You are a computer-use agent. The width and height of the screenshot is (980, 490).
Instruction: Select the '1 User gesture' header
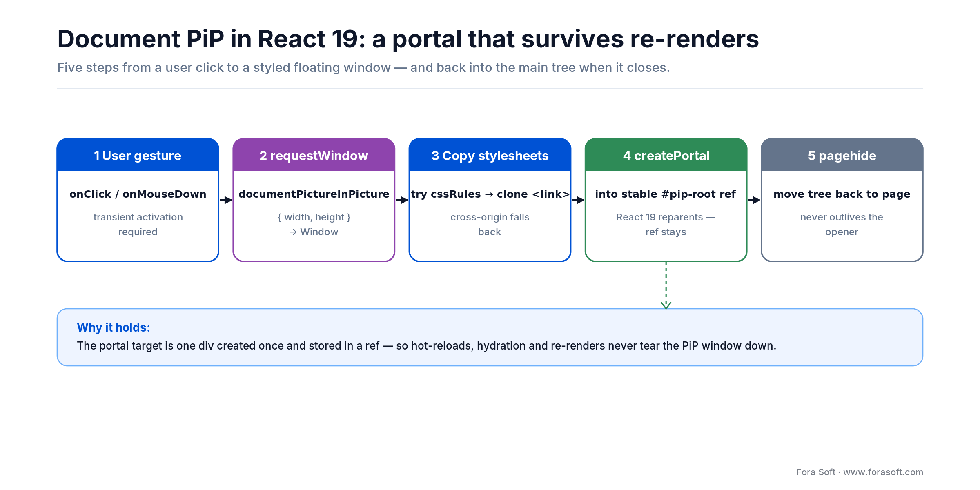[138, 155]
